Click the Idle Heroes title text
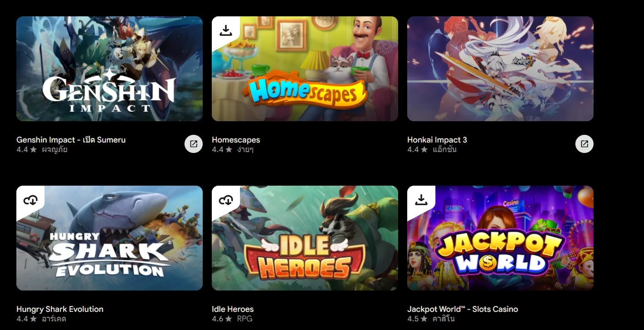 [x=233, y=309]
